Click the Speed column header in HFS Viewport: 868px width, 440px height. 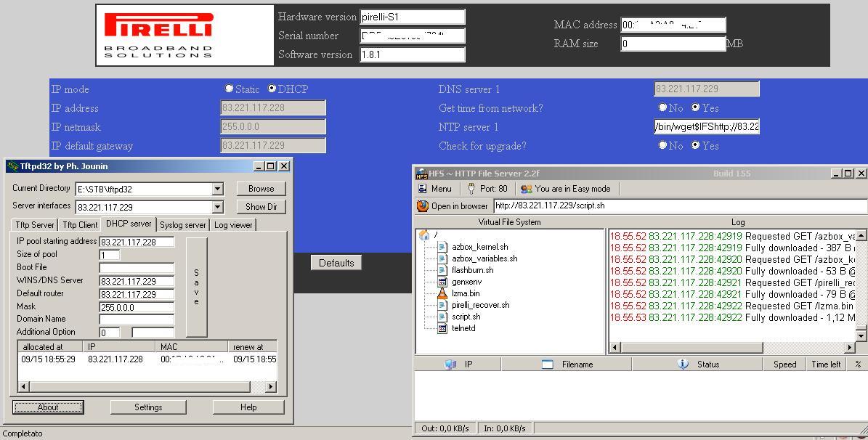point(785,364)
